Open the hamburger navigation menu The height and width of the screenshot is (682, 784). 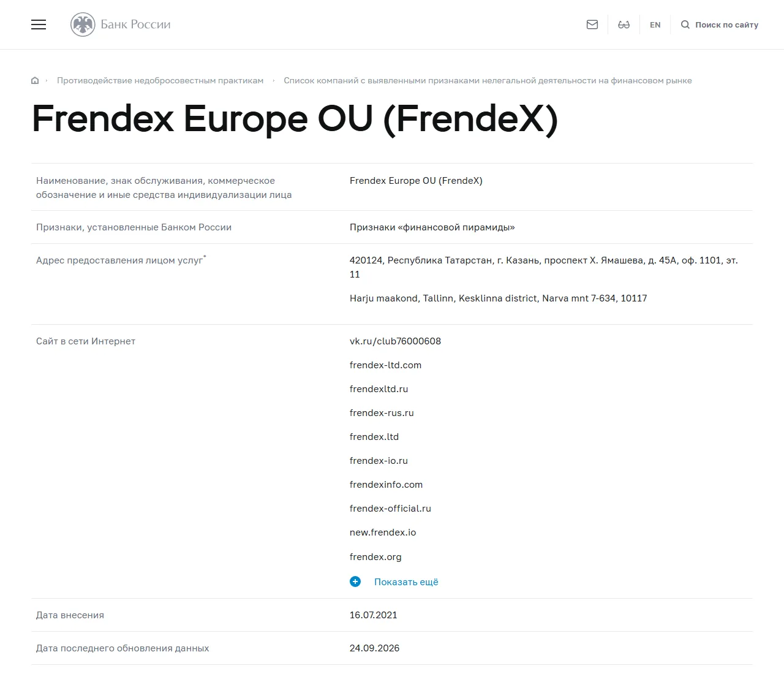(x=39, y=25)
